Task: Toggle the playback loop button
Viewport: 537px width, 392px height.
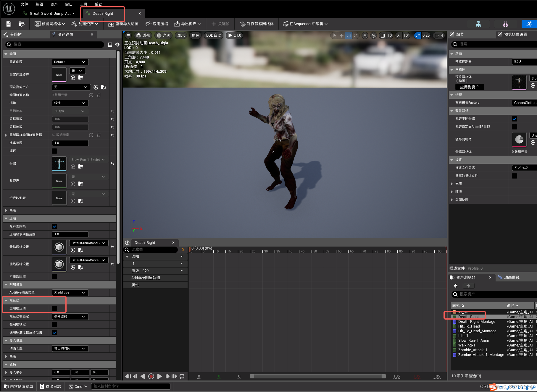Action: point(182,376)
